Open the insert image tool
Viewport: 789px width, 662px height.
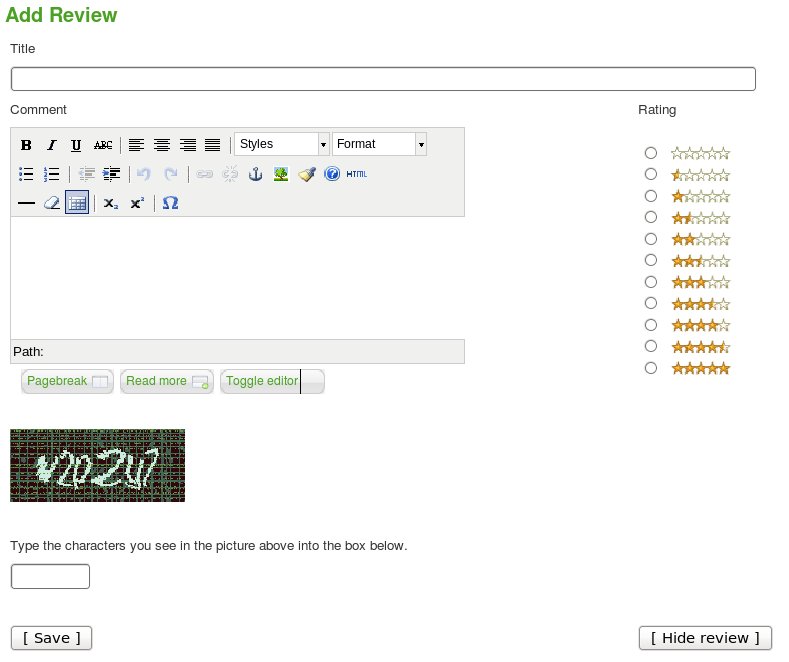coord(281,175)
